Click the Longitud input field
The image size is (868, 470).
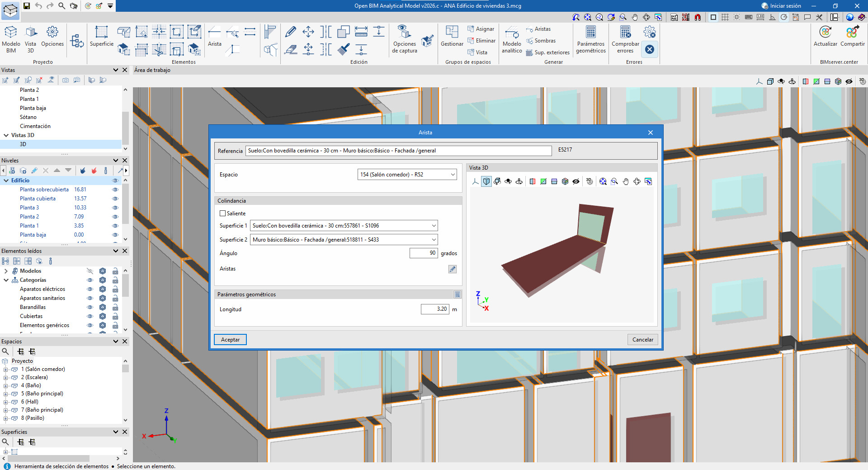pyautogui.click(x=434, y=309)
